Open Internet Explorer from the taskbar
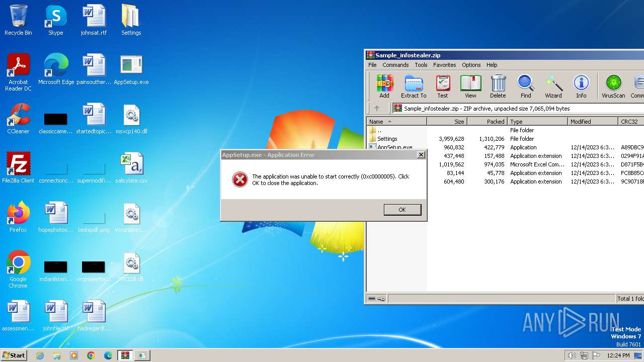Image resolution: width=644 pixels, height=362 pixels. (40, 355)
